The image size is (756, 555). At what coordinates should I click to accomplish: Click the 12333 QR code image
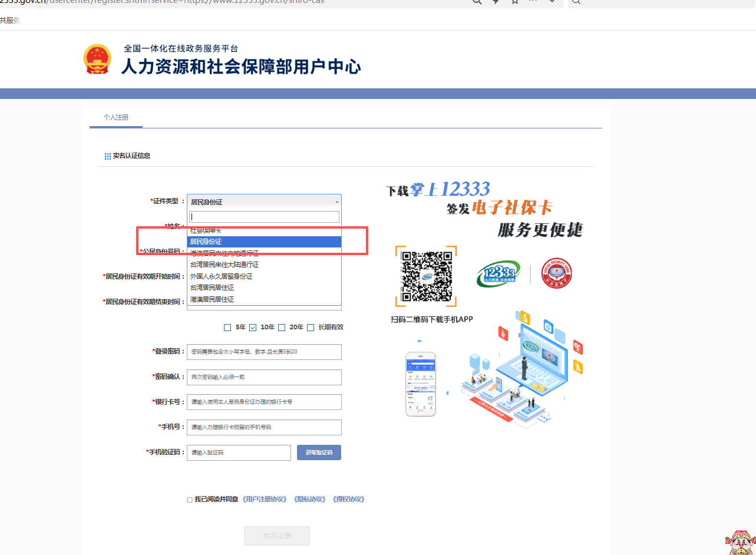[x=426, y=276]
